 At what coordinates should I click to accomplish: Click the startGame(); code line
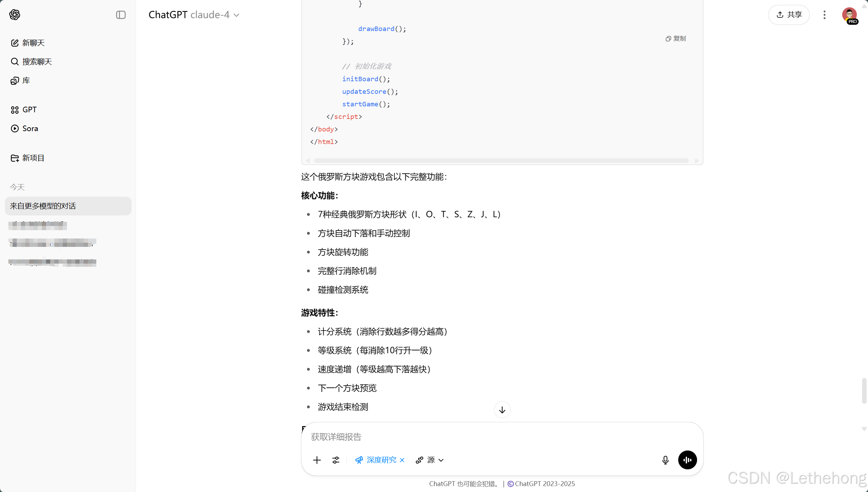pos(366,104)
